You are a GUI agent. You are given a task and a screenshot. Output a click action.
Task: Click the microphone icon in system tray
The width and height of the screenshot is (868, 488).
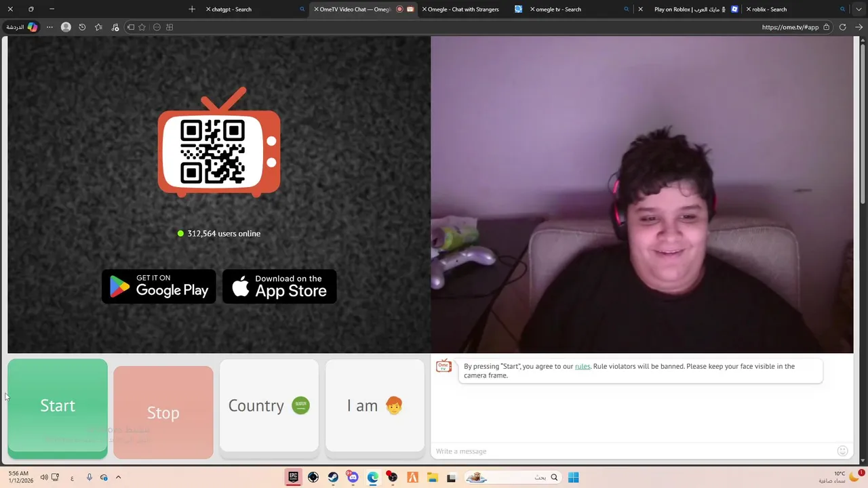pos(89,477)
